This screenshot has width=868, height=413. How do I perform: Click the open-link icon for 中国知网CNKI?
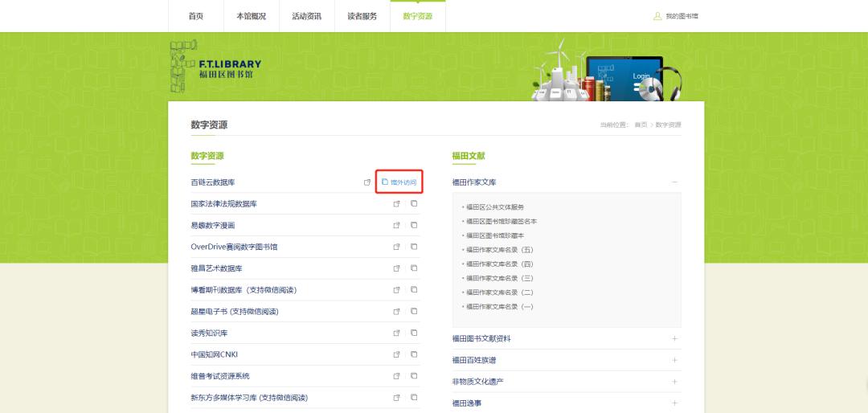coord(396,354)
